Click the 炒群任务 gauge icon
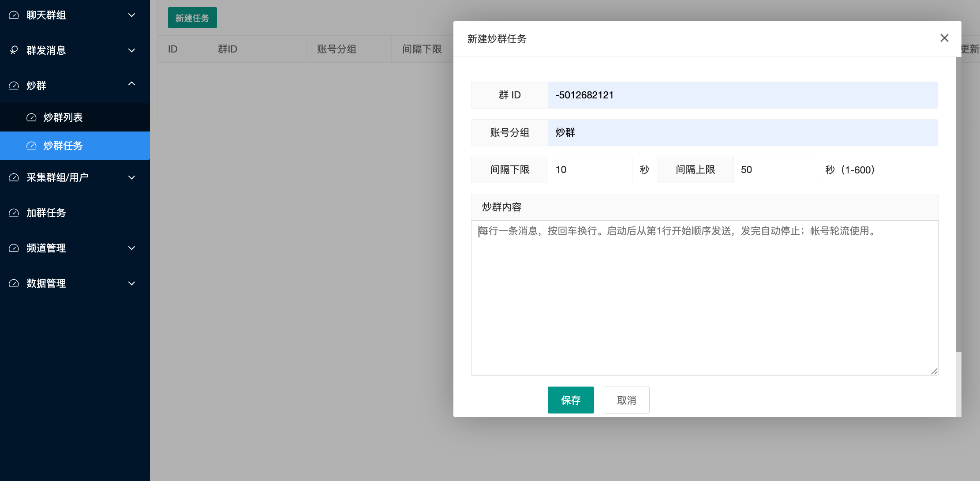Viewport: 980px width, 481px height. [31, 146]
